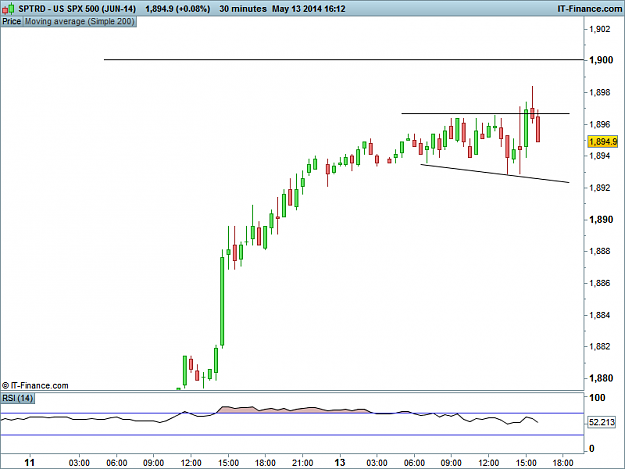Click the yellow 1,894.9 current price tag
625x469 pixels.
click(603, 141)
